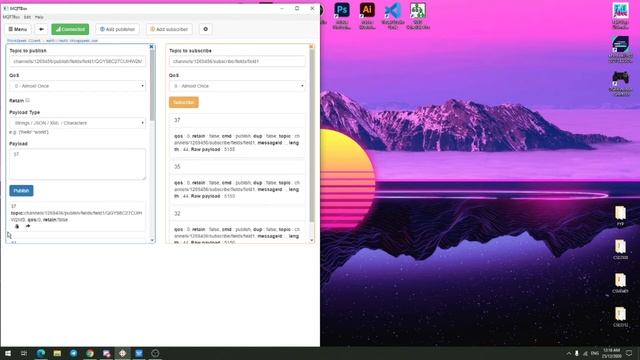
Task: Open the subscriber QoS dropdown
Action: 237,86
